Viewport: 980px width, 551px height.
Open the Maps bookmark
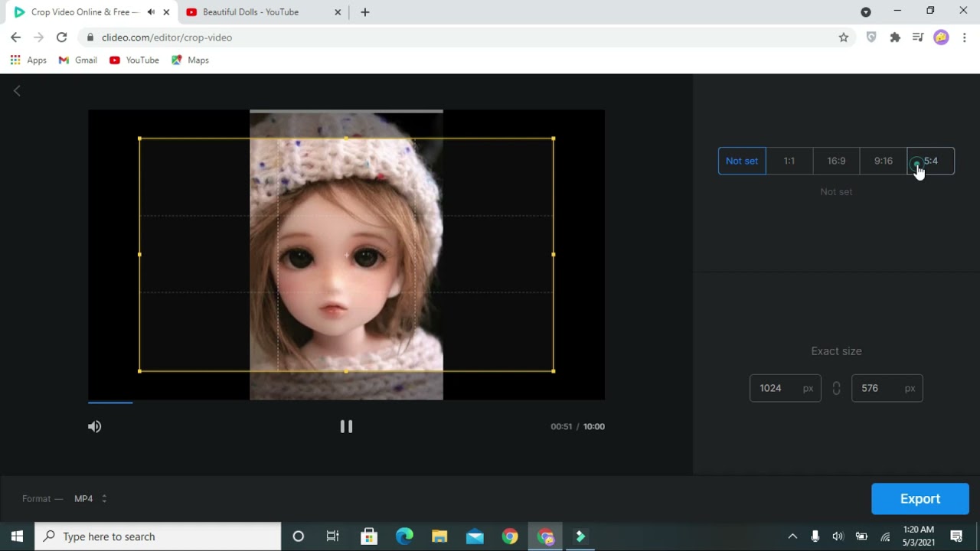(x=190, y=60)
